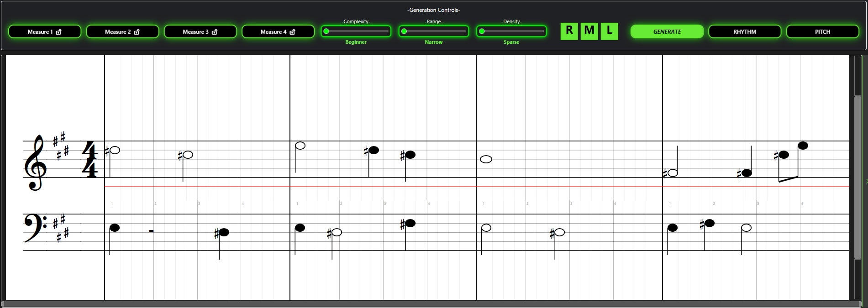Adjust the Complexity slider
868x308 pixels.
pyautogui.click(x=356, y=31)
